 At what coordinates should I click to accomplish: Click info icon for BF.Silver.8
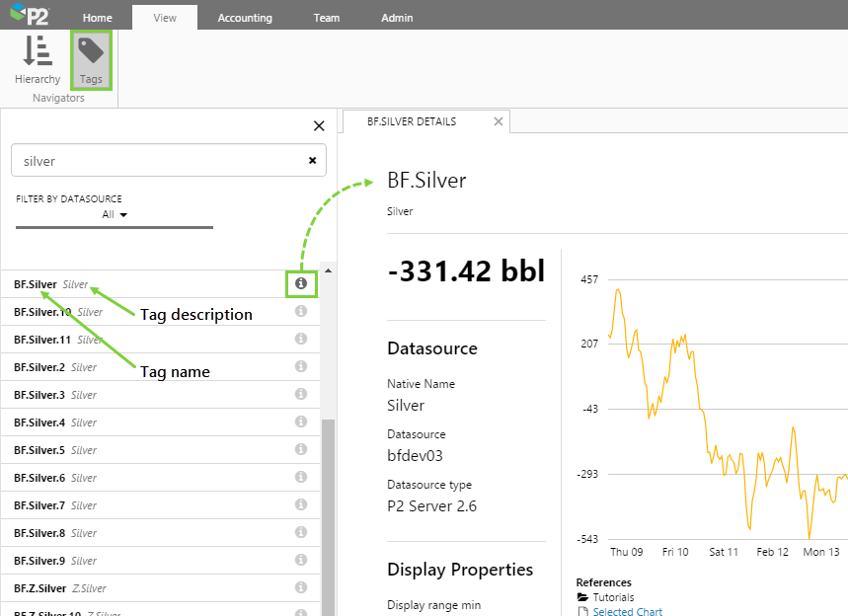pos(301,533)
